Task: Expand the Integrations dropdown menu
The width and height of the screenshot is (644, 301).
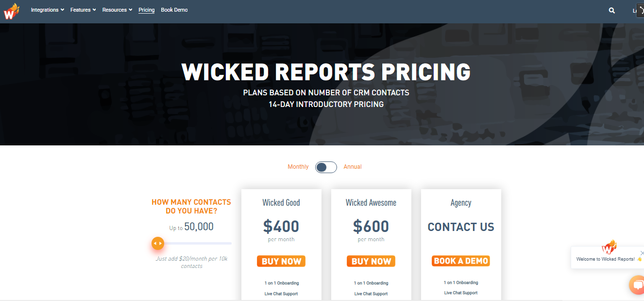Action: tap(48, 10)
